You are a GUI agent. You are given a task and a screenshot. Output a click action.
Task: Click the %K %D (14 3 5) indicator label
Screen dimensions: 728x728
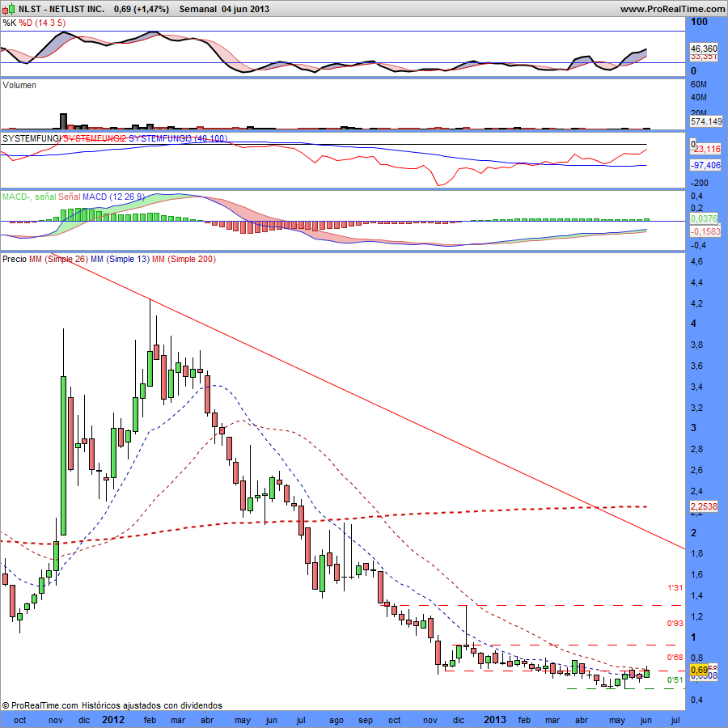[x=34, y=23]
